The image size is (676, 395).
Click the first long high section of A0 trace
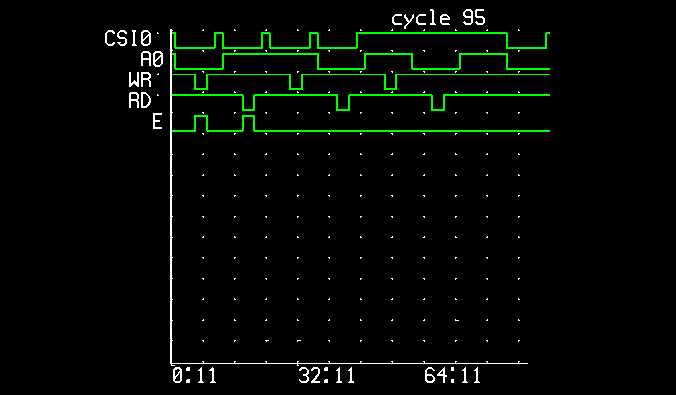270,54
